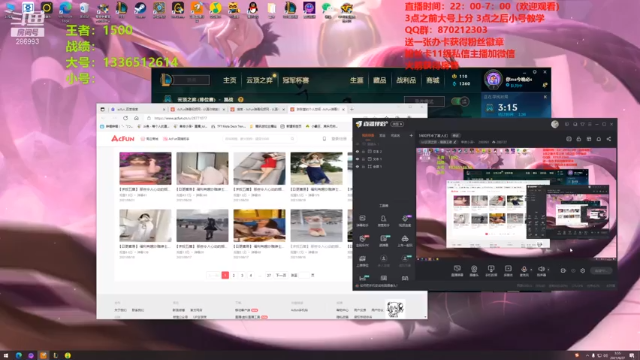Toggle visibility eye of 全屏 1 source
640x360 pixels.
358,167
